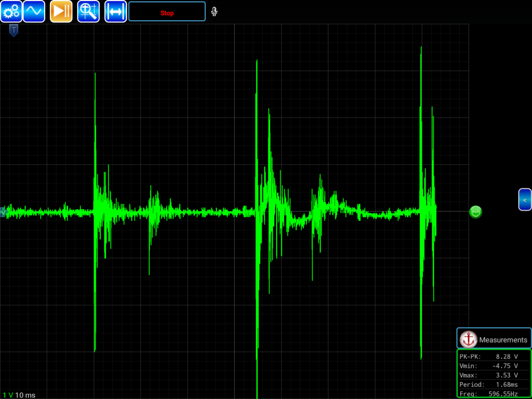Click the V level marker at left edge
This screenshot has width=532, height=399.
(x=3, y=212)
